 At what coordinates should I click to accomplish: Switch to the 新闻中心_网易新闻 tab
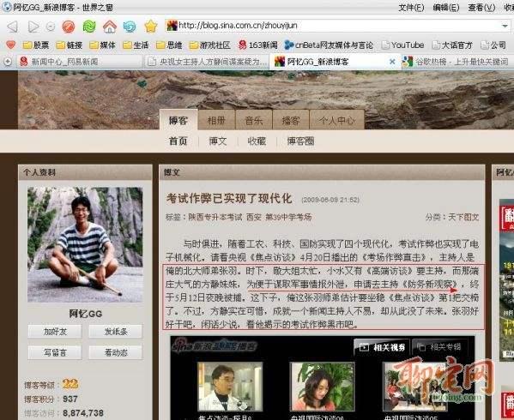(x=79, y=62)
